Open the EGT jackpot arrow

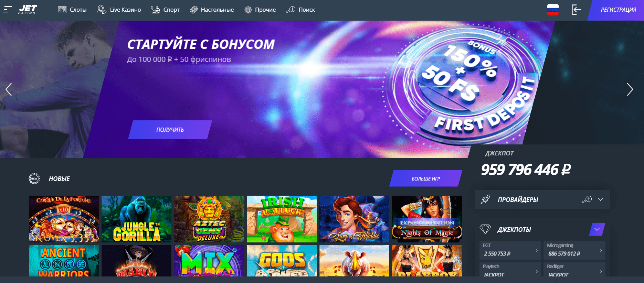[536, 250]
